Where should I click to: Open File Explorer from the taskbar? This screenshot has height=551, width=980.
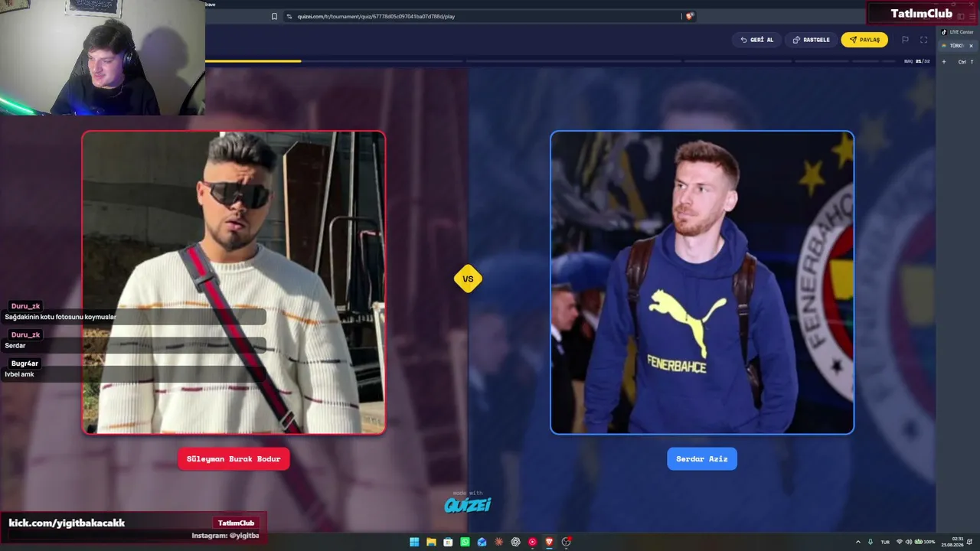pyautogui.click(x=431, y=542)
